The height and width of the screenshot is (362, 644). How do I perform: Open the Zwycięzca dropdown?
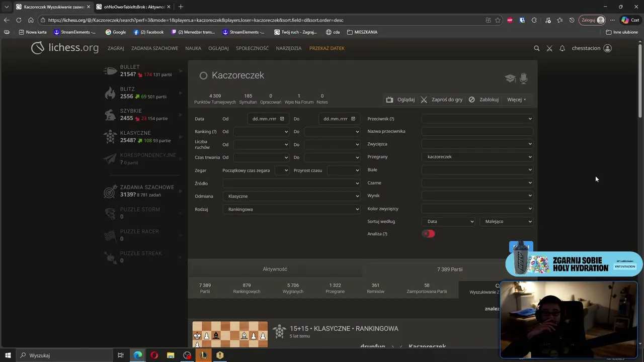tap(477, 144)
